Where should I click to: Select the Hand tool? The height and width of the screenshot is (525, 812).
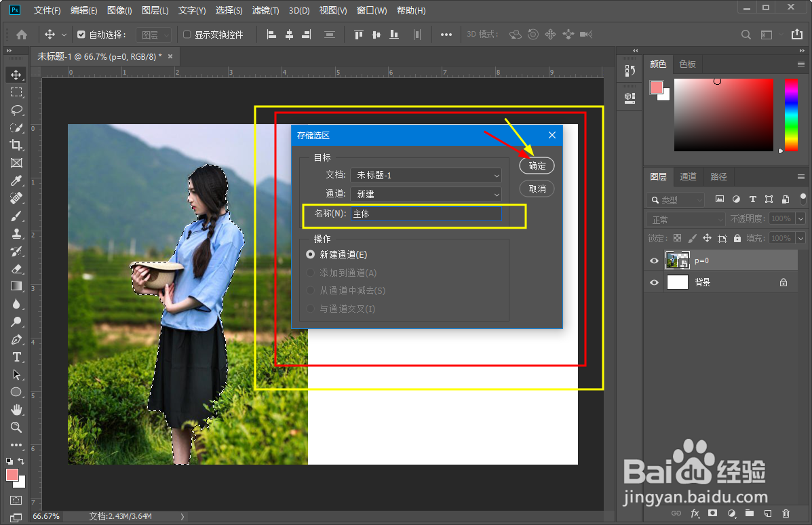coord(16,410)
